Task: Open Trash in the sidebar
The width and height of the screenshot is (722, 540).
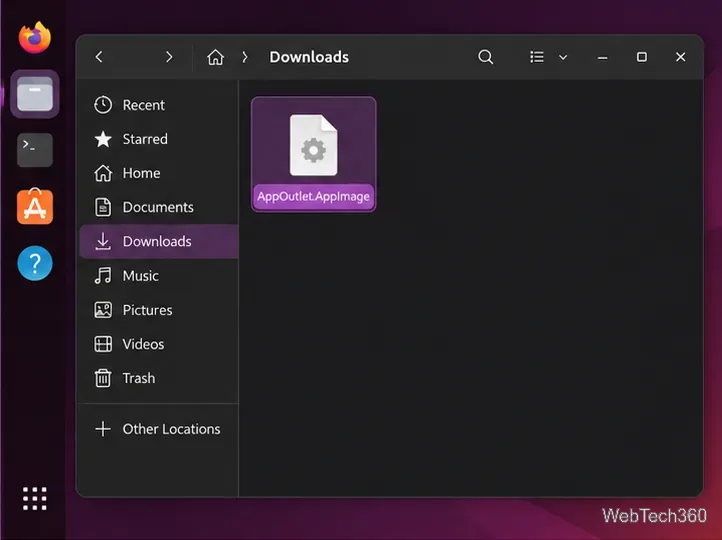Action: tap(159, 378)
